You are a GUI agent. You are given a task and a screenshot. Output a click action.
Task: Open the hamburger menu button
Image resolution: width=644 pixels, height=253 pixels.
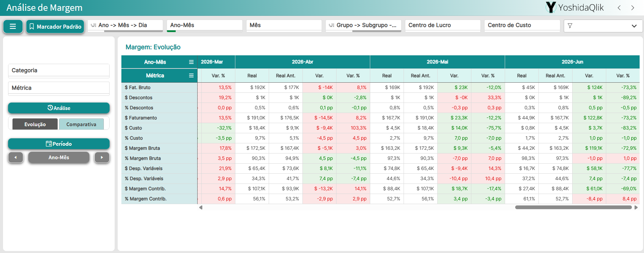tap(13, 26)
